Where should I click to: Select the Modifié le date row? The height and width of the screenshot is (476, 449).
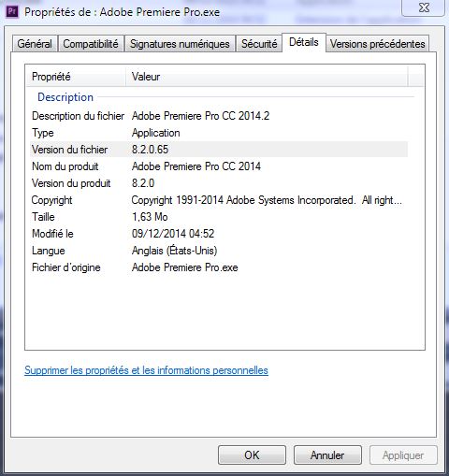(219, 234)
